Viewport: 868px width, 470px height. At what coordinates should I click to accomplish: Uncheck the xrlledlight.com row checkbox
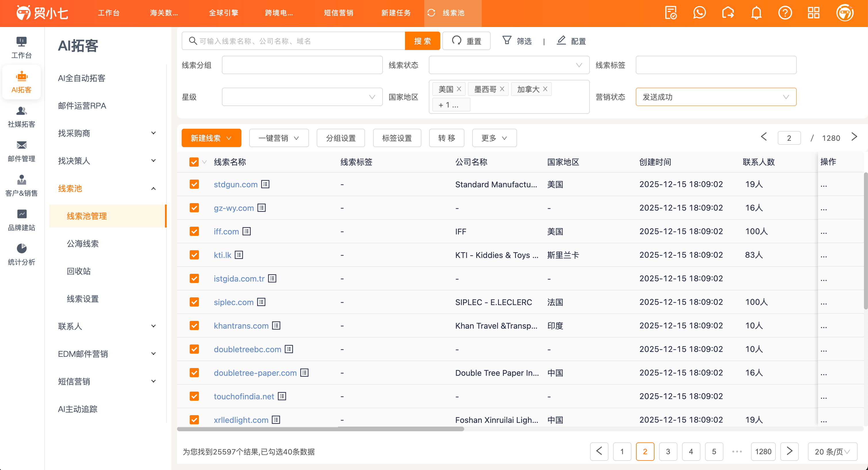(x=194, y=420)
